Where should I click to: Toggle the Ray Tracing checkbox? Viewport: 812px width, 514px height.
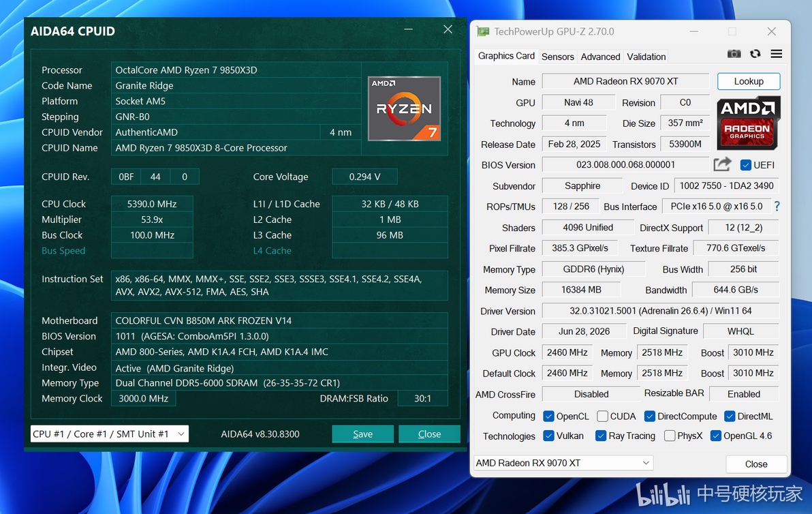(601, 436)
